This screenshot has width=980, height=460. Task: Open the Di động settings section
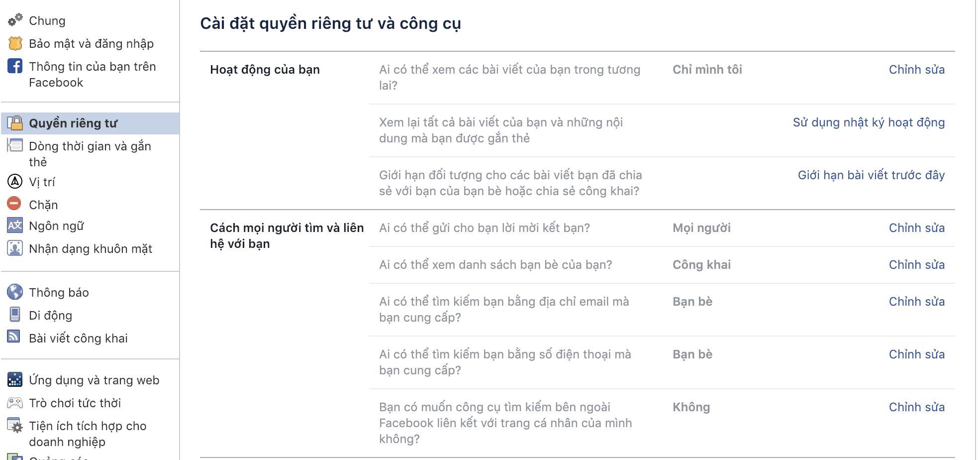[x=50, y=316]
